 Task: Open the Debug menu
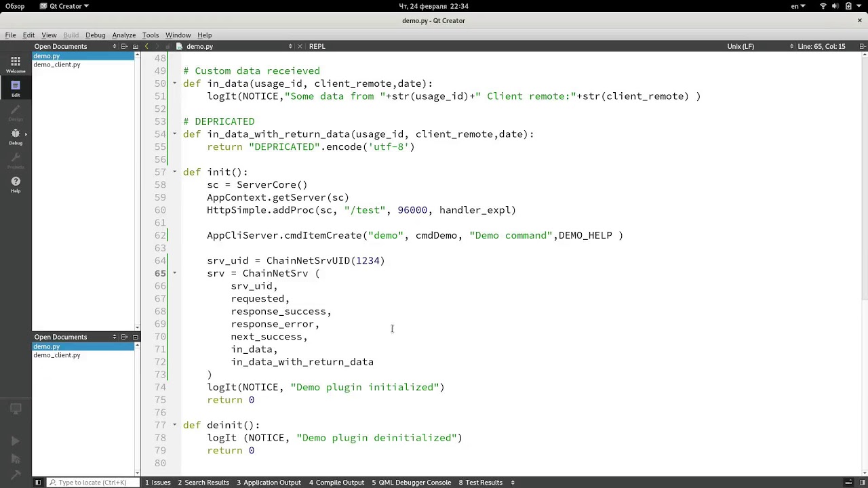click(x=95, y=35)
